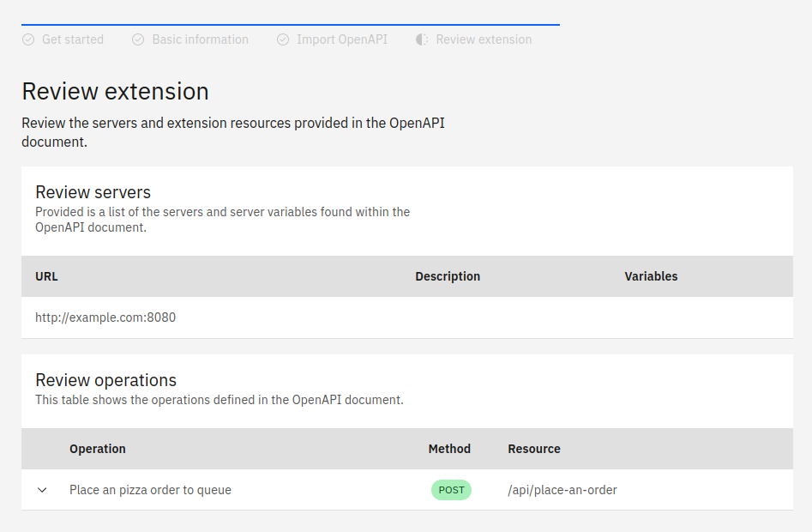Click the Place an pizza order operation name

[x=150, y=490]
